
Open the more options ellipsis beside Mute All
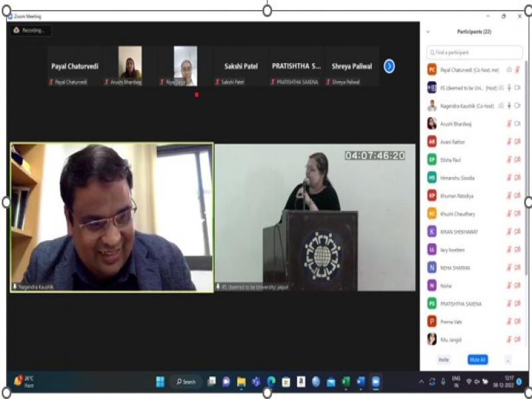[508, 360]
